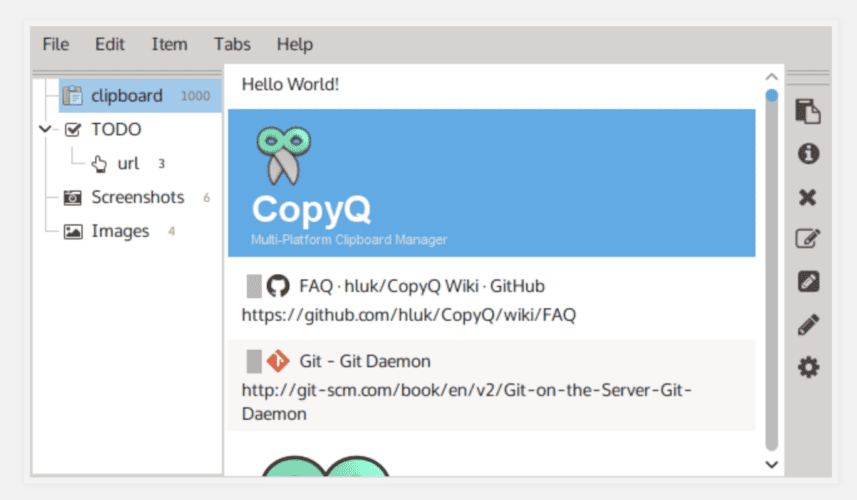Click the gray tag beside Git Daemon item
The width and height of the screenshot is (857, 500).
click(254, 361)
